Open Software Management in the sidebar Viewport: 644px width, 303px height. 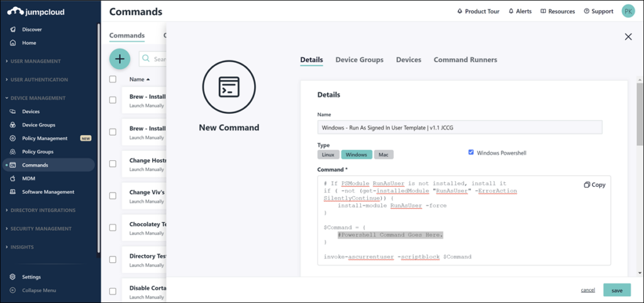48,192
